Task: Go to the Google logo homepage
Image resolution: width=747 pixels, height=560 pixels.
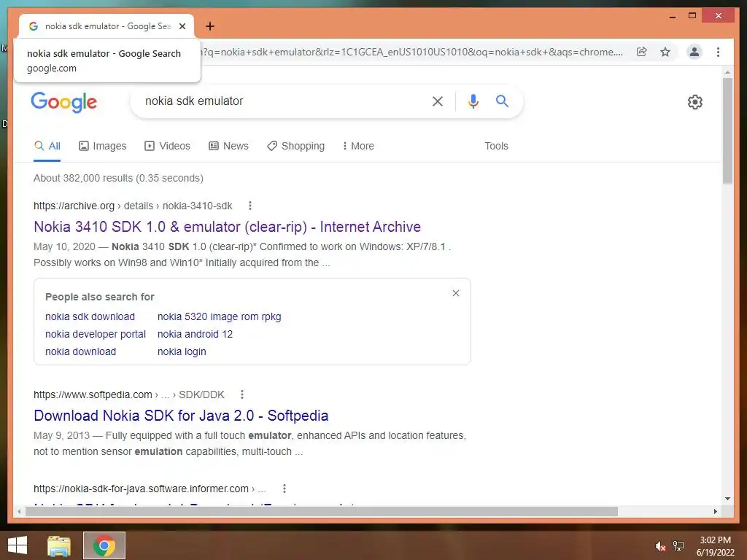Action: click(64, 102)
